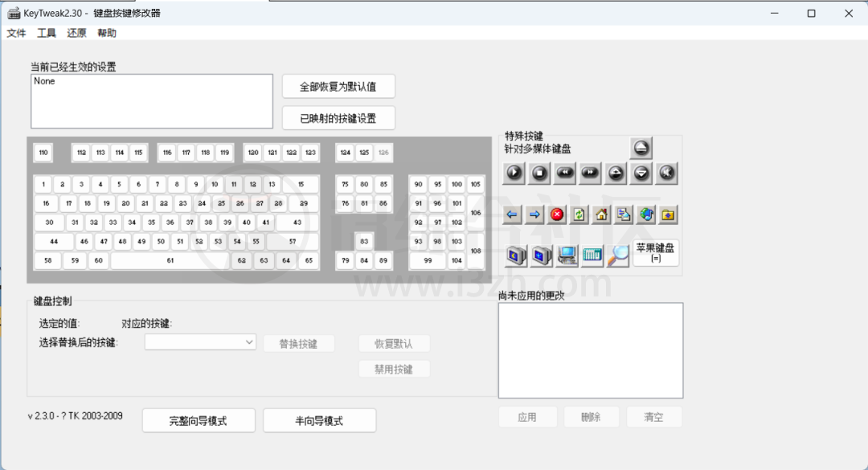Viewport: 868px width, 470px height.
Task: Choose the Volume Down special key
Action: [x=641, y=173]
